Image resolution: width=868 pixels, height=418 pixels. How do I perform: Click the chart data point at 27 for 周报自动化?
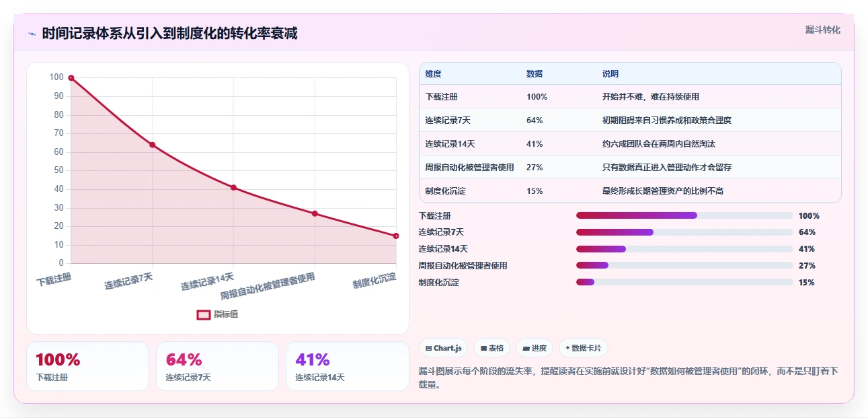pyautogui.click(x=315, y=213)
